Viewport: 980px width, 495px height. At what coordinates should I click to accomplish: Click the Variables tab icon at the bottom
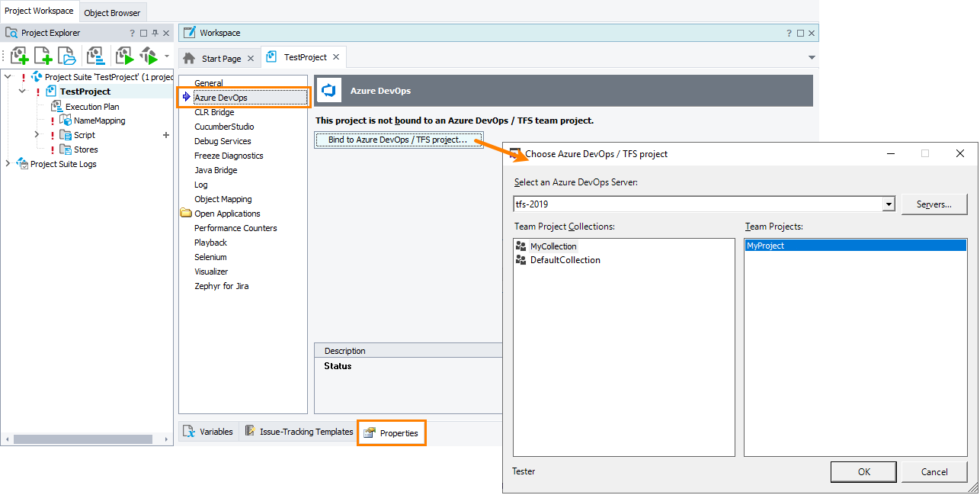pos(187,431)
